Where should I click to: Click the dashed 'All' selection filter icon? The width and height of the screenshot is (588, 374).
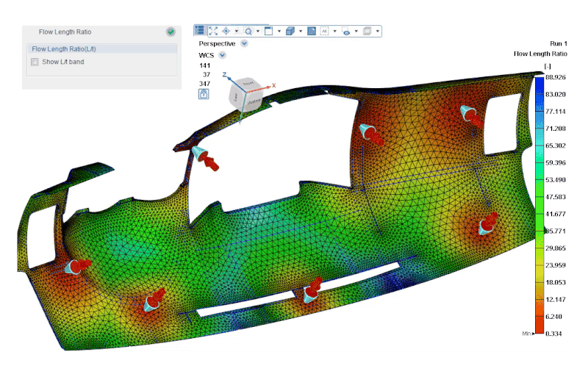point(324,31)
